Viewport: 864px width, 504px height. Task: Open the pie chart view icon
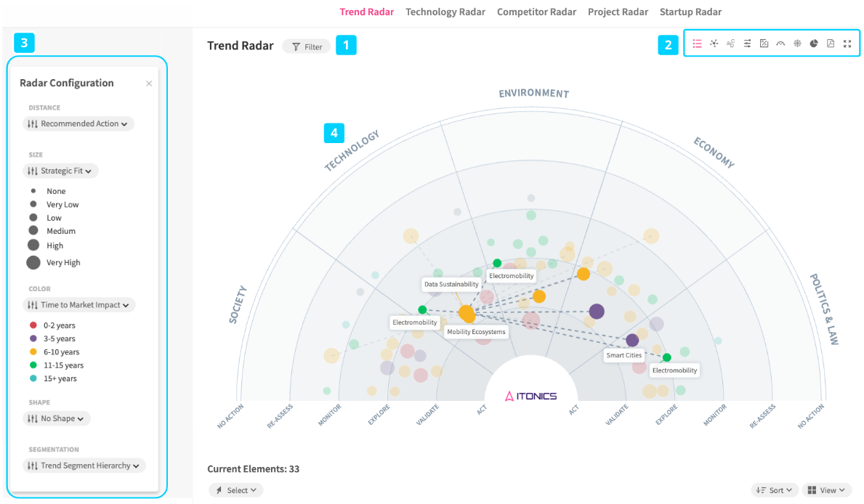click(x=814, y=44)
